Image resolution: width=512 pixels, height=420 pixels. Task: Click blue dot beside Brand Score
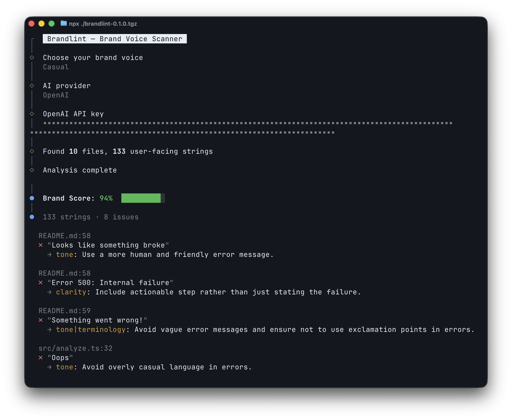32,198
